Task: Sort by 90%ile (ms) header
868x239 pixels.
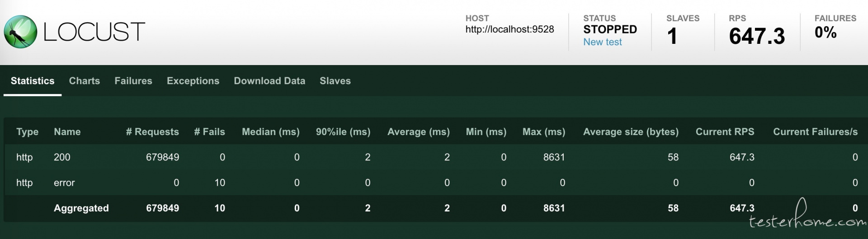Action: [343, 132]
